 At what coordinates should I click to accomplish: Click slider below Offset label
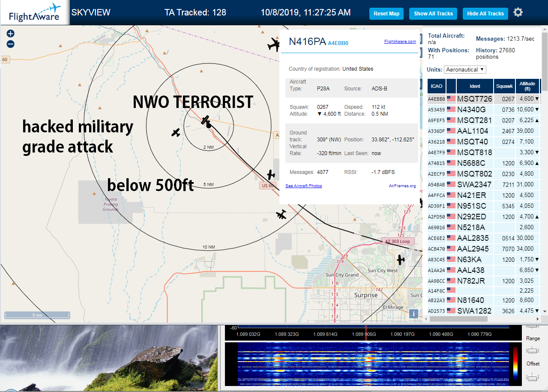coord(533,377)
